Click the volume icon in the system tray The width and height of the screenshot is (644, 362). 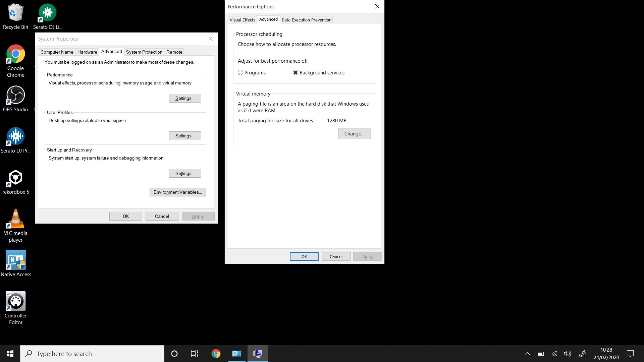(x=567, y=354)
